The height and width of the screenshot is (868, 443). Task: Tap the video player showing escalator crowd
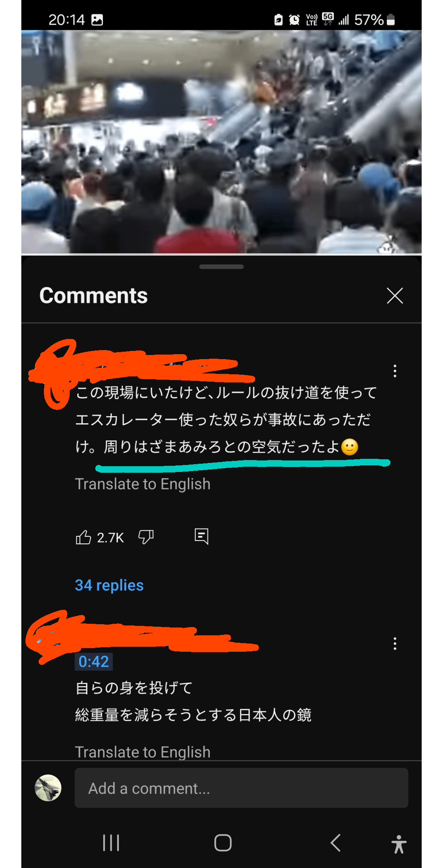[x=221, y=142]
